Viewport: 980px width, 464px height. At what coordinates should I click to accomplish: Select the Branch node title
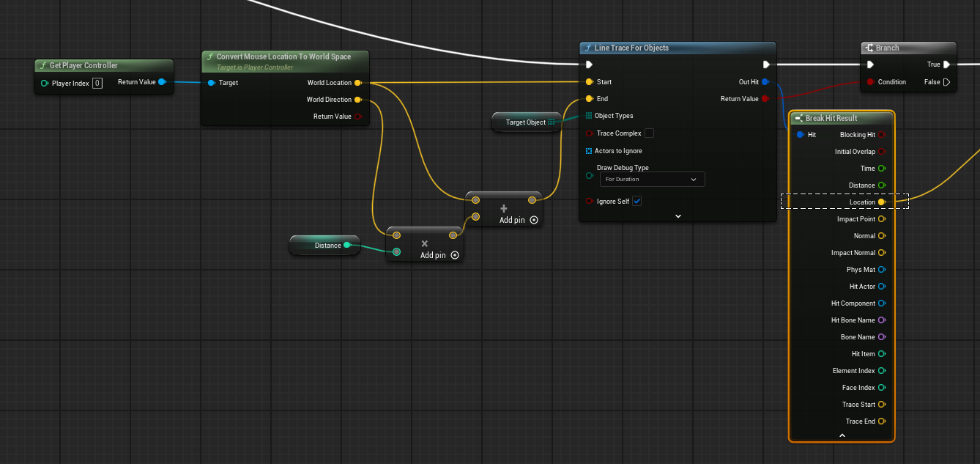[887, 48]
